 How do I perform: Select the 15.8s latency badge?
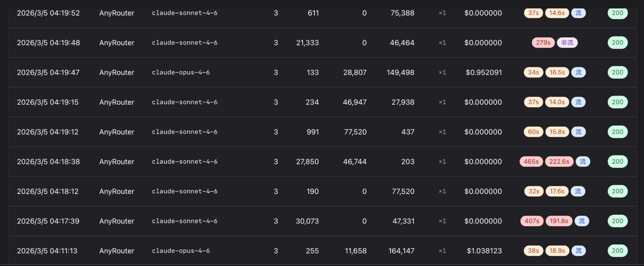557,132
